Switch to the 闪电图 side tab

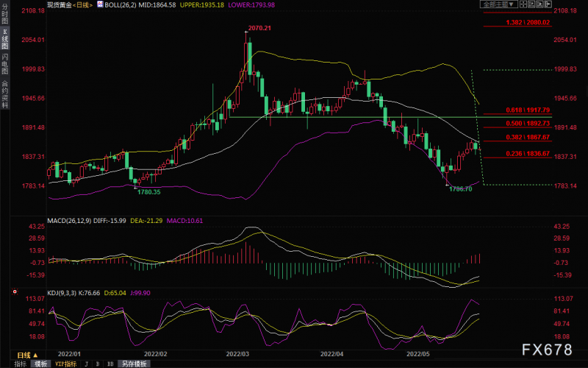(x=5, y=63)
